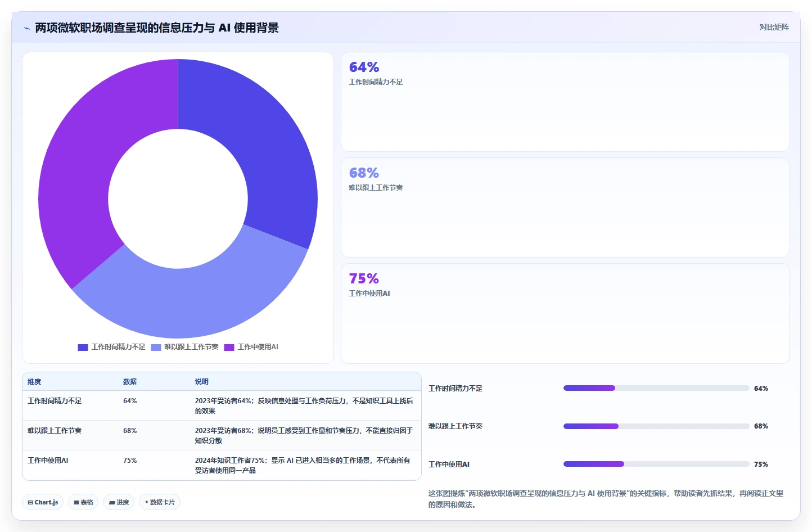
Task: Click the 对比矩阵 label in header
Action: click(x=774, y=27)
